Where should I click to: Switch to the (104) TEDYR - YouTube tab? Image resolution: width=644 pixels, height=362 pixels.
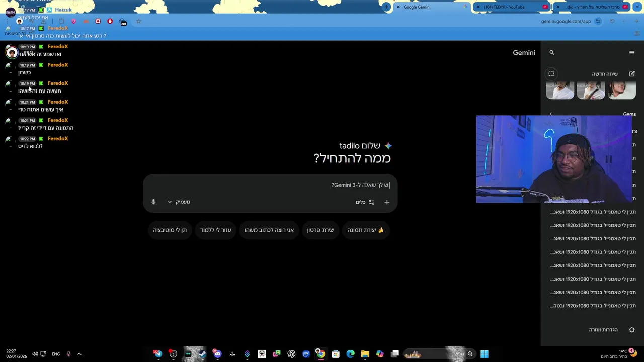point(512,7)
